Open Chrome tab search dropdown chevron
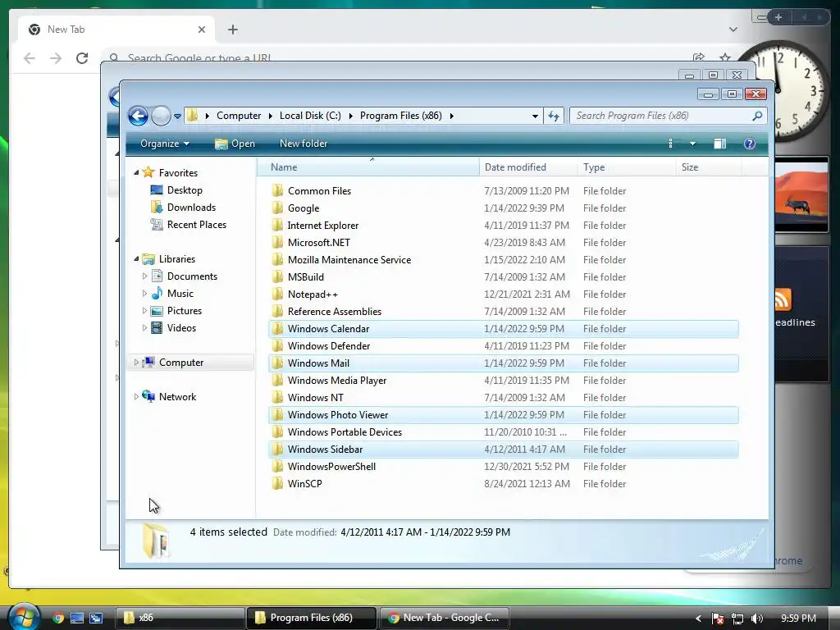840x630 pixels. point(733,30)
